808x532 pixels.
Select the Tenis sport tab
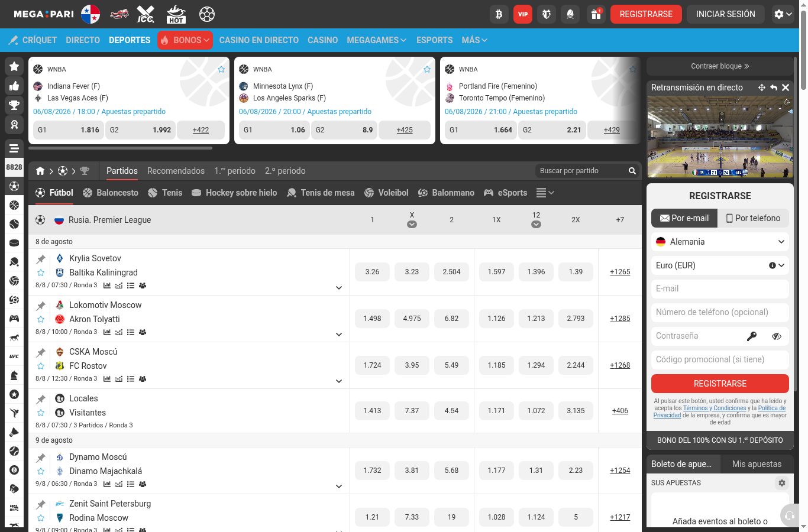coord(165,193)
